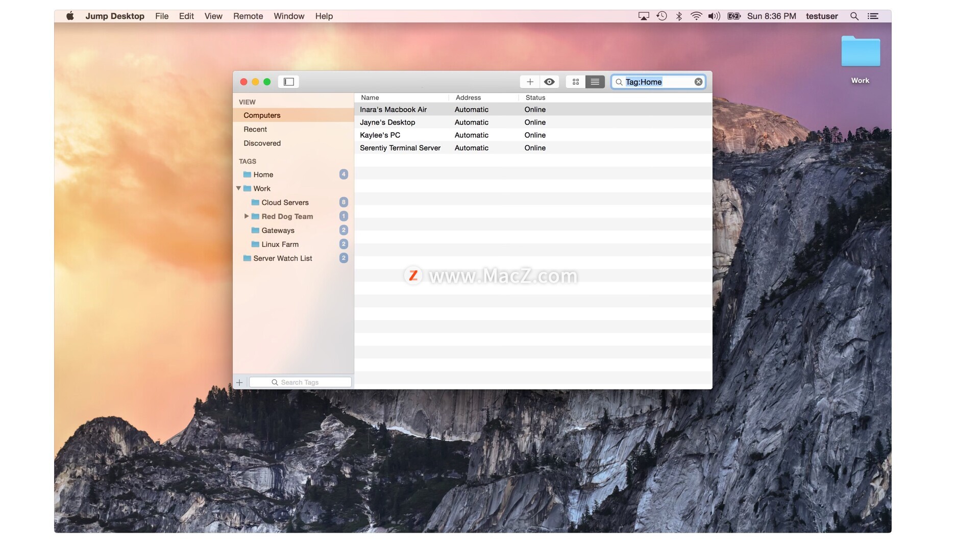
Task: Click Automatic address of Jayne's Desktop
Action: [x=472, y=122]
